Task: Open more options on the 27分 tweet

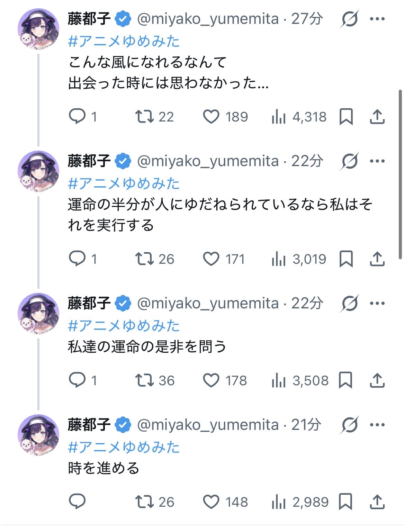Action: (377, 19)
